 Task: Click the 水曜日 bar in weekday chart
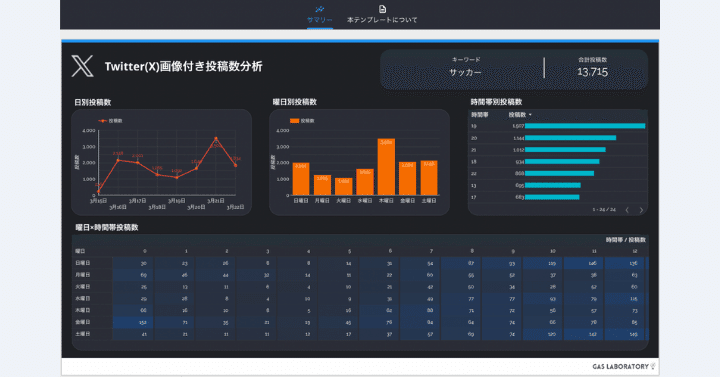[x=365, y=182]
